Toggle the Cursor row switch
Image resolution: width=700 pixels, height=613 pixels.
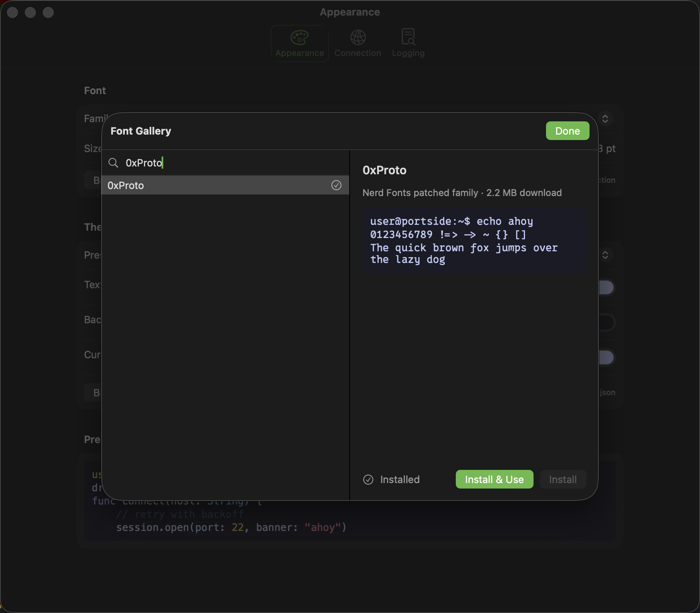(x=606, y=357)
